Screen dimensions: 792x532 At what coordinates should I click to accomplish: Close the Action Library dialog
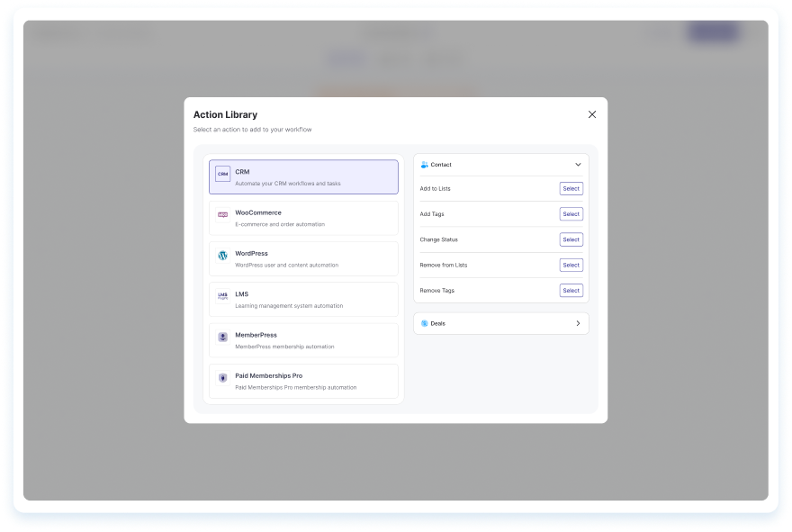592,114
